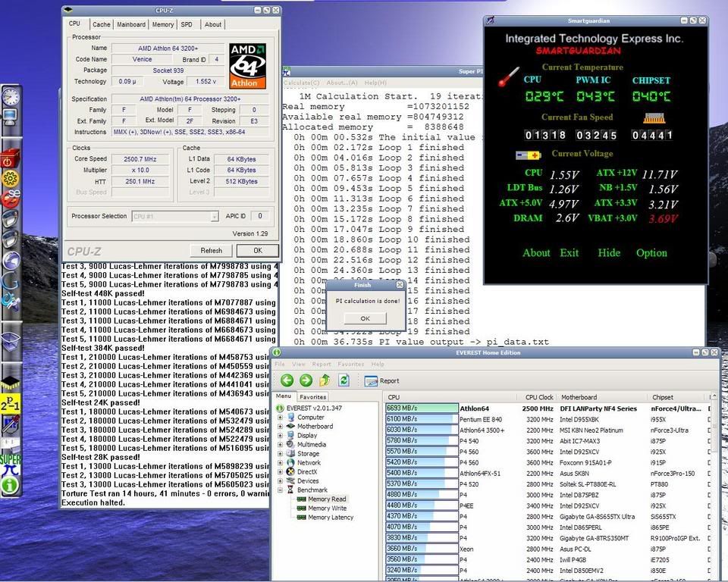This screenshot has width=728, height=582.
Task: Switch to the Mainboard tab in CPU-Z
Action: coord(131,24)
